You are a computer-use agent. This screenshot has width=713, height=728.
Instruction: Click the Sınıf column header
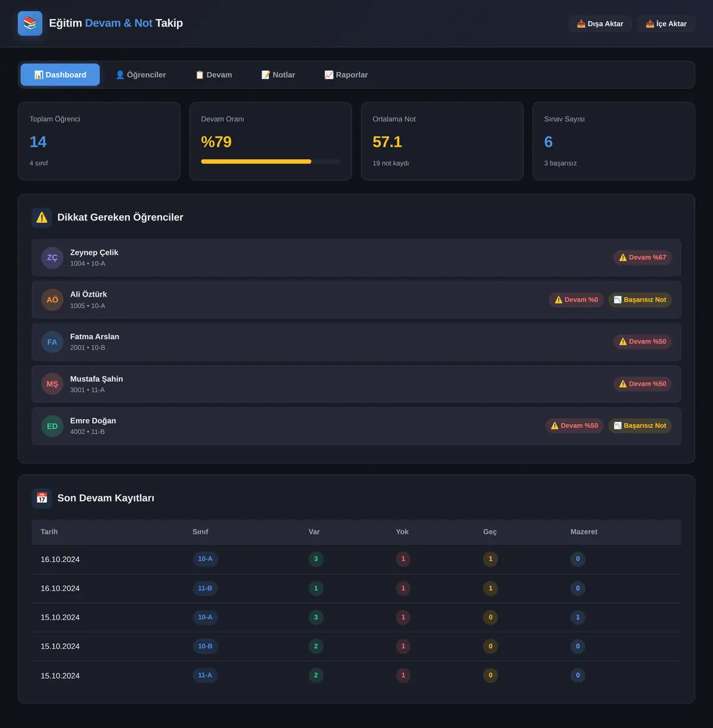[x=200, y=532]
